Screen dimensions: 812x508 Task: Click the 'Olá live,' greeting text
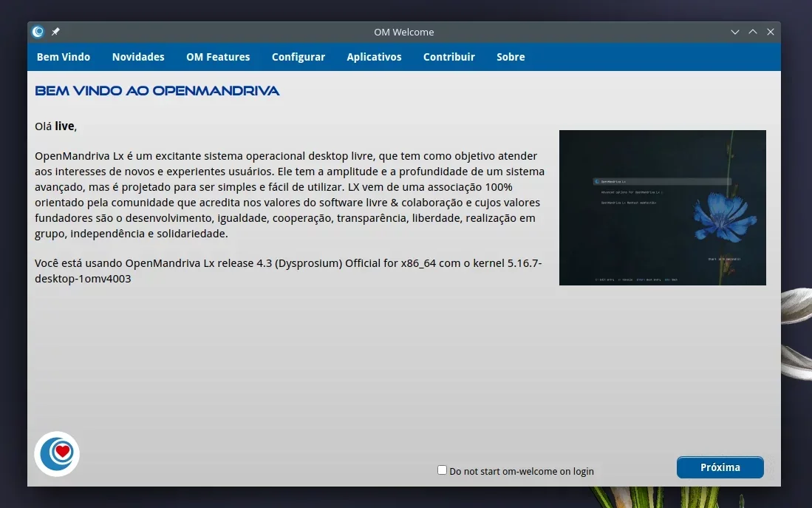[x=56, y=126]
